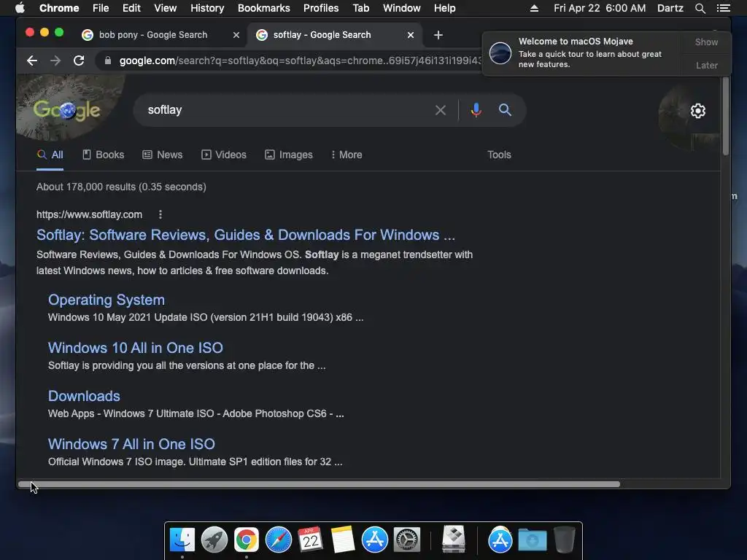Open the File menu
The width and height of the screenshot is (747, 560).
(x=101, y=8)
